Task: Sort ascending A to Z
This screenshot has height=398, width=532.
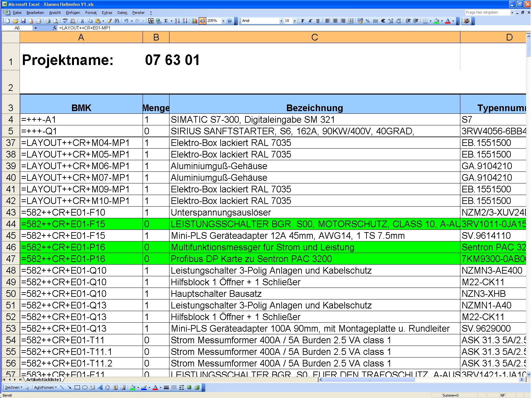Action: point(177,21)
